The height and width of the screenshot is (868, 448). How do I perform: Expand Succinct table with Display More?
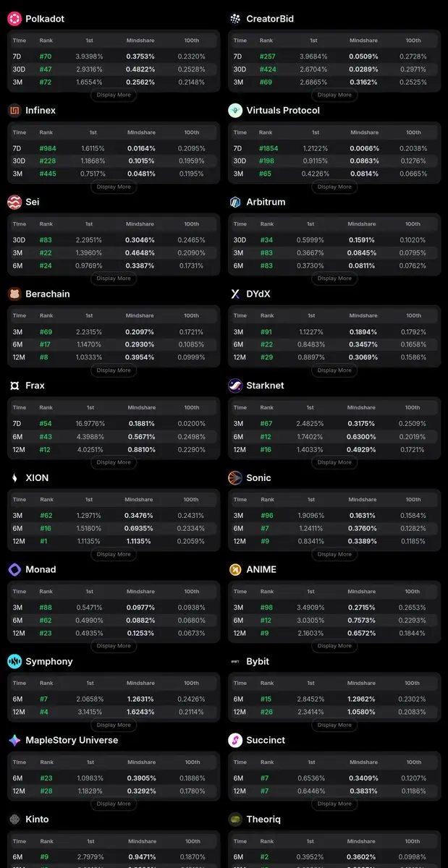click(334, 804)
